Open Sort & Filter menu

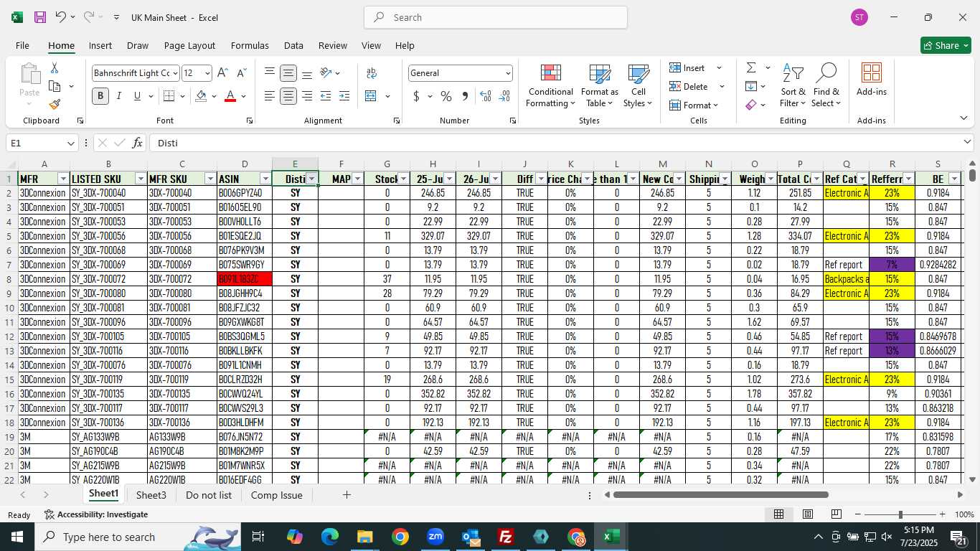pyautogui.click(x=793, y=86)
